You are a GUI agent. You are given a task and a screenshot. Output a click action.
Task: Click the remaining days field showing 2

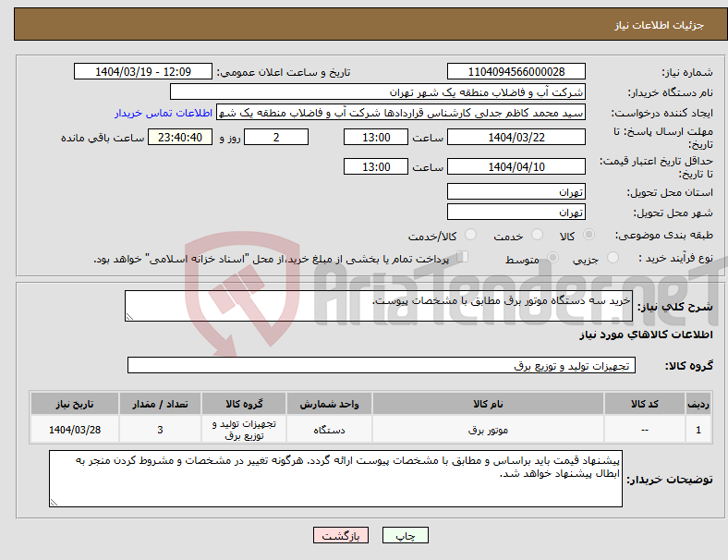click(276, 137)
